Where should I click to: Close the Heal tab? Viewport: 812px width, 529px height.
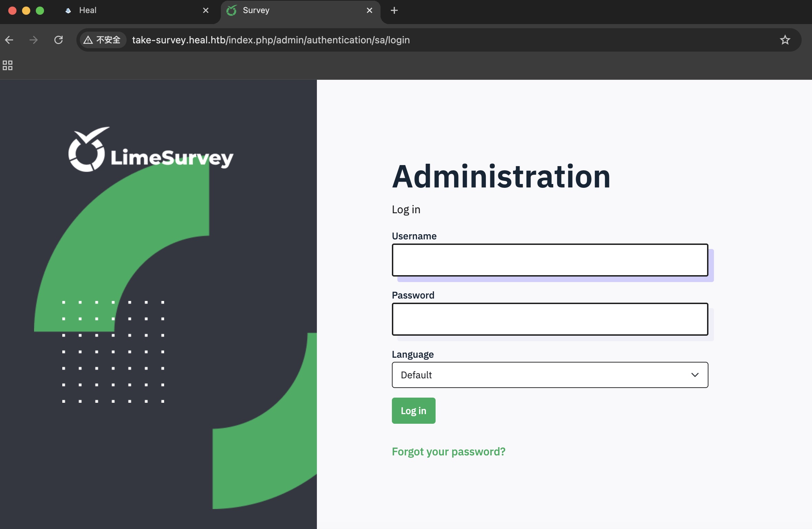206,10
